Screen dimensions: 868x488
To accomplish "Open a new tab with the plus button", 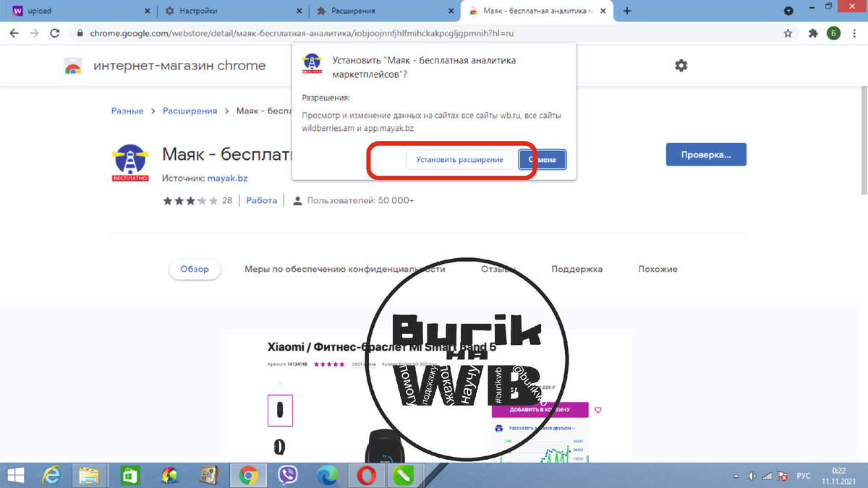I will (x=627, y=11).
